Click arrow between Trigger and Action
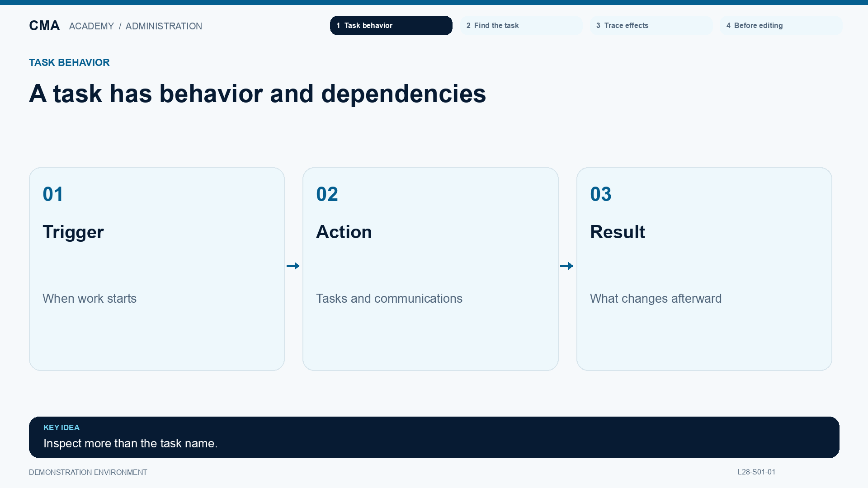This screenshot has height=488, width=868. click(293, 266)
